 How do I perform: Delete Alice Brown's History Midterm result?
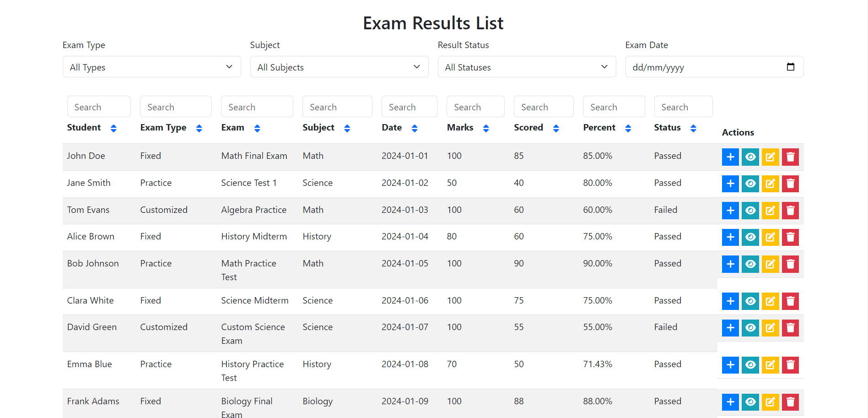(x=790, y=237)
